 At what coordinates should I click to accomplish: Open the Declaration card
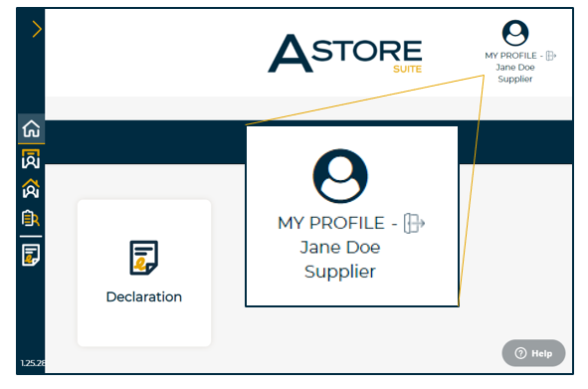point(144,273)
